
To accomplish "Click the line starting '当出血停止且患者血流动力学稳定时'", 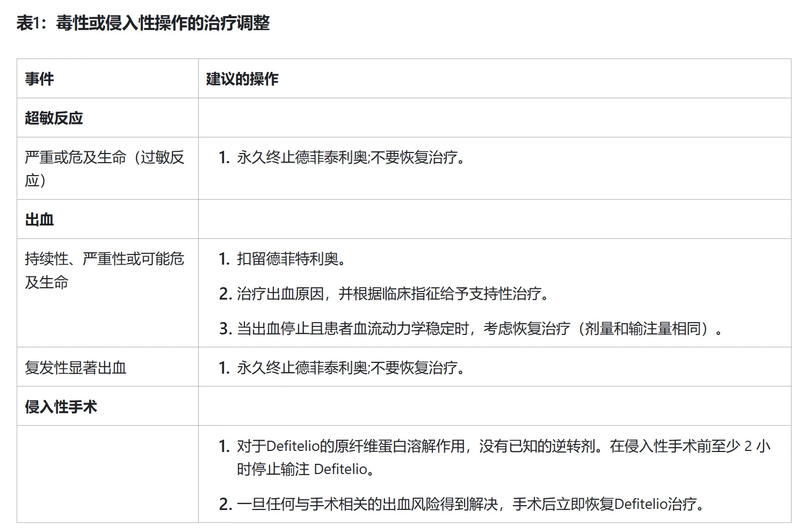I will pyautogui.click(x=482, y=329).
